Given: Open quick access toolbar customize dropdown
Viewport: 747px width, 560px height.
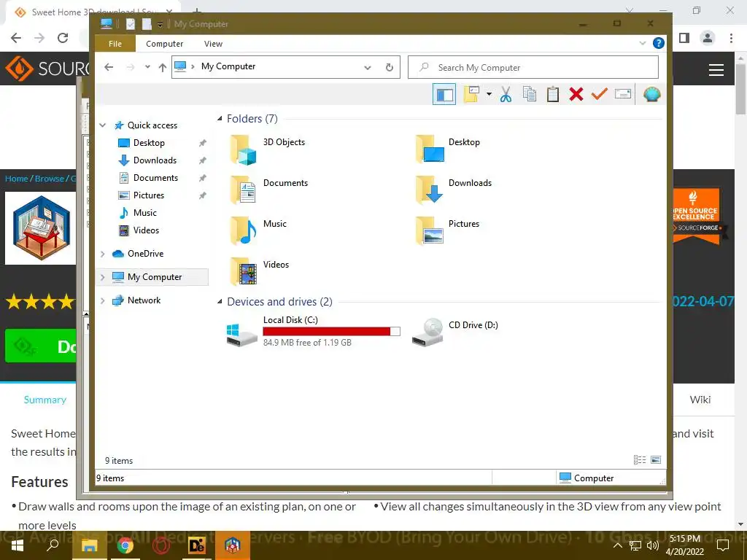Looking at the screenshot, I should (160, 24).
